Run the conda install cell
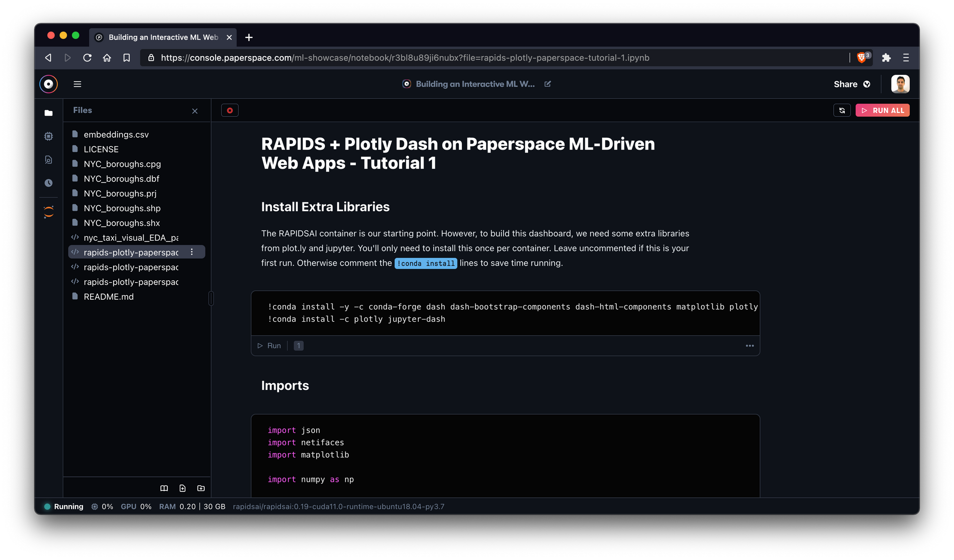This screenshot has width=954, height=560. coord(270,346)
